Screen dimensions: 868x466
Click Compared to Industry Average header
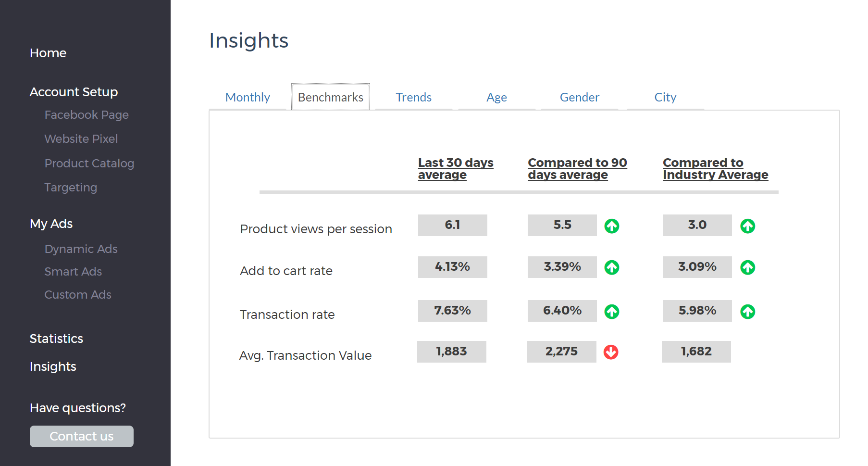click(715, 169)
